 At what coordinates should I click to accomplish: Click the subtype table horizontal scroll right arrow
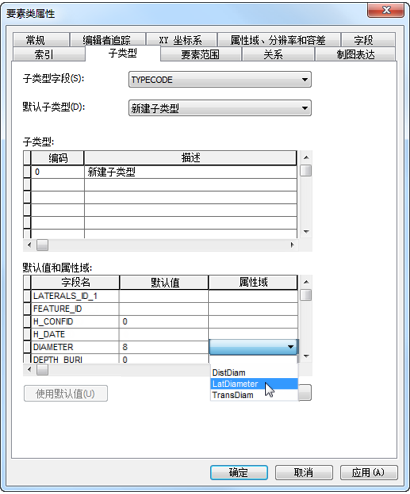point(292,245)
